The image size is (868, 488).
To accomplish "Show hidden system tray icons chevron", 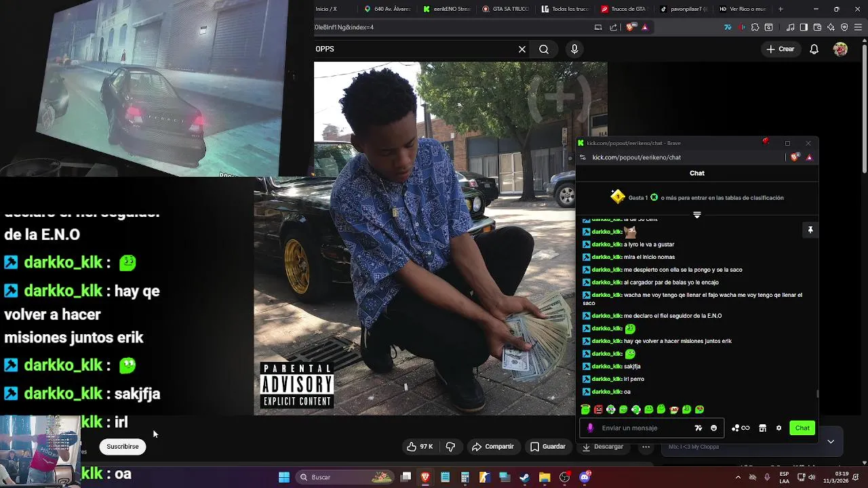I will (738, 477).
